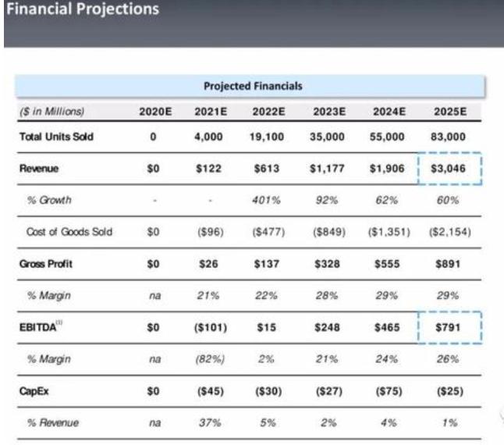Click the Total Units Sold row label

(x=55, y=137)
